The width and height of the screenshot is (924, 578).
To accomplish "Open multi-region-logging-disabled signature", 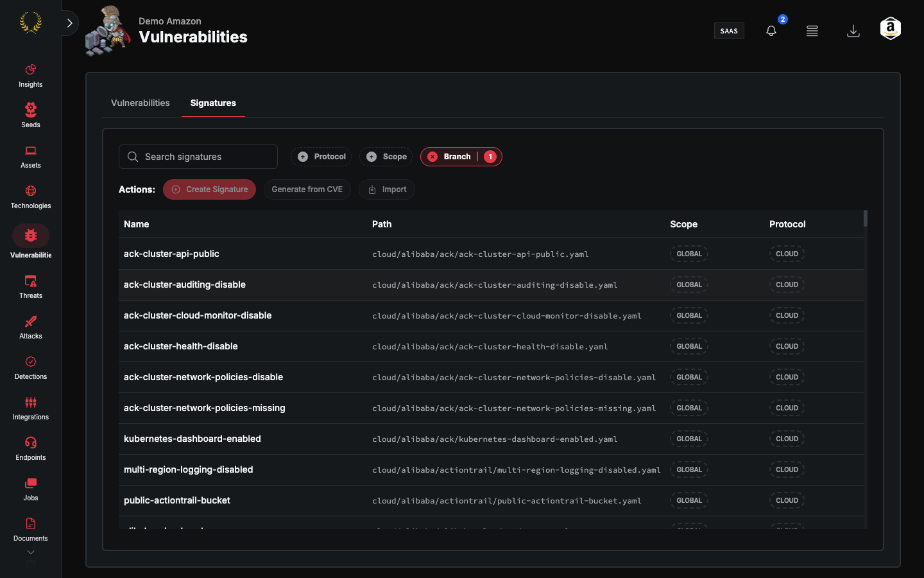I will [189, 469].
